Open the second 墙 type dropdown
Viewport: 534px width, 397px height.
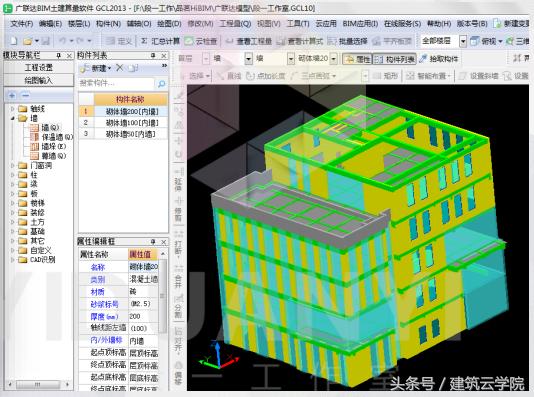pos(291,59)
